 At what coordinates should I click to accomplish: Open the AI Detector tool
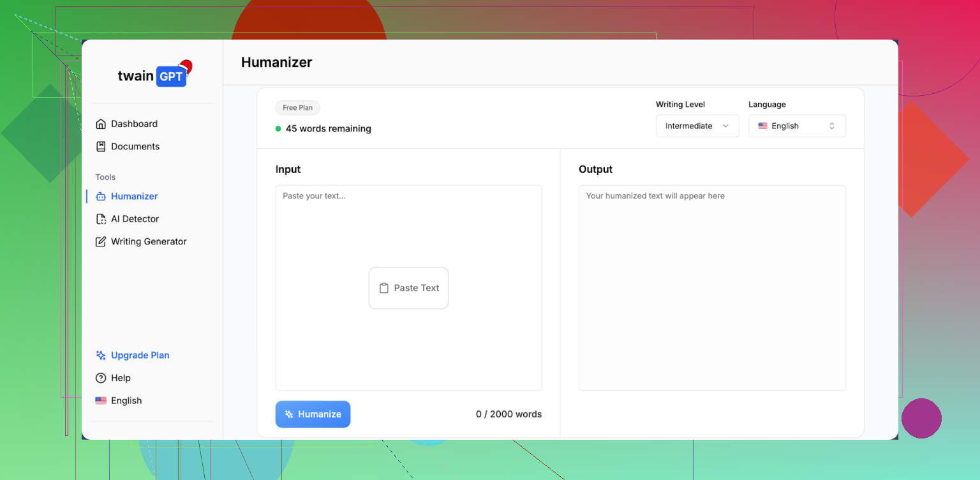(x=135, y=219)
